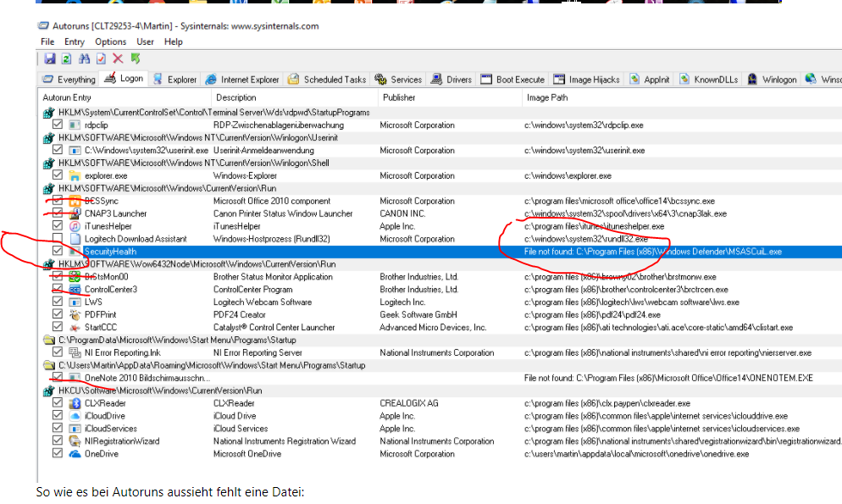Select the Terminal Server StartupPrograms registry row
This screenshot has height=504, width=842.
440,113
